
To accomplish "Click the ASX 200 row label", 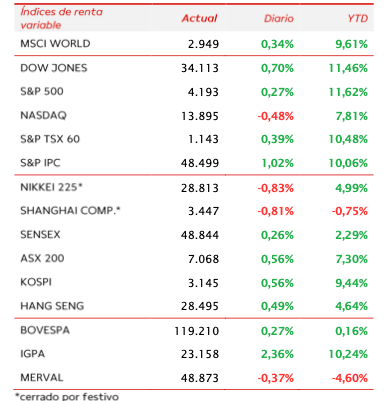I will (x=42, y=258).
